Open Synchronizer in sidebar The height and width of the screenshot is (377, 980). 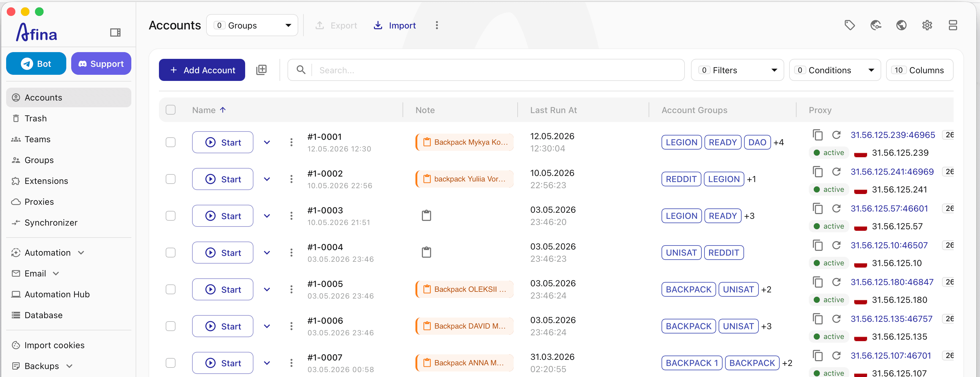coord(68,223)
